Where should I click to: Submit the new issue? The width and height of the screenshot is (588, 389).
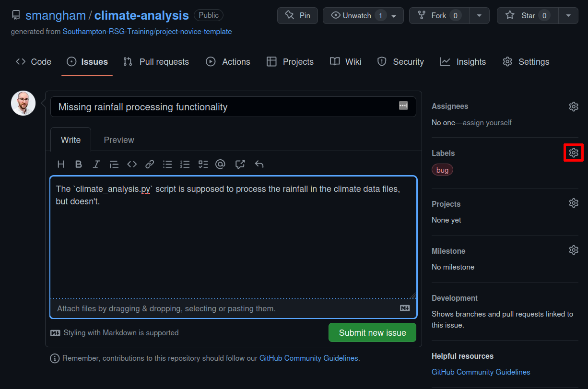click(372, 333)
